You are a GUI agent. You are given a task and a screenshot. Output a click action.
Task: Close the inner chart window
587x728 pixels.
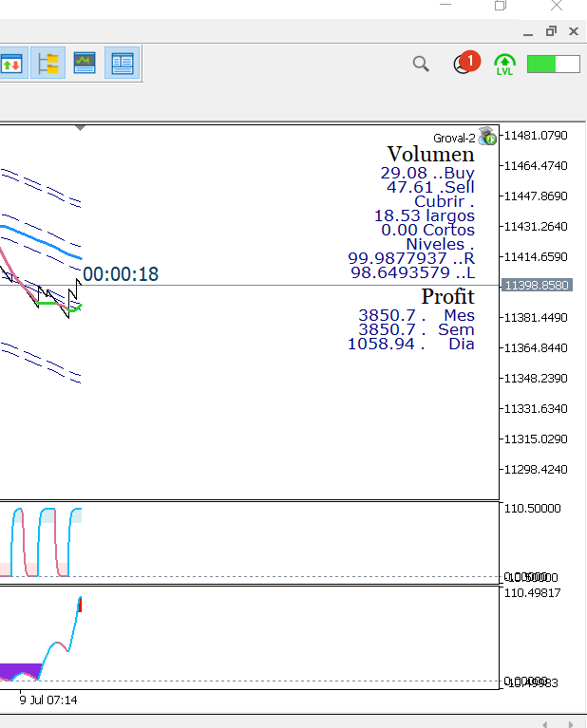point(574,31)
